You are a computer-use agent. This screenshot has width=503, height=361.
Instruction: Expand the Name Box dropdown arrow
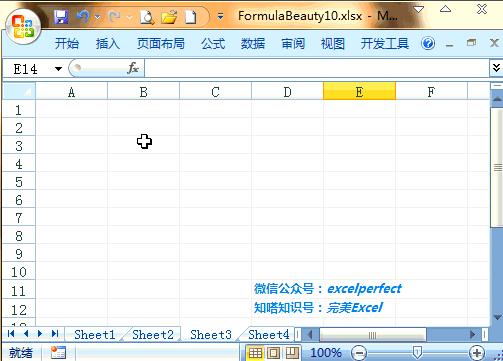tap(58, 69)
